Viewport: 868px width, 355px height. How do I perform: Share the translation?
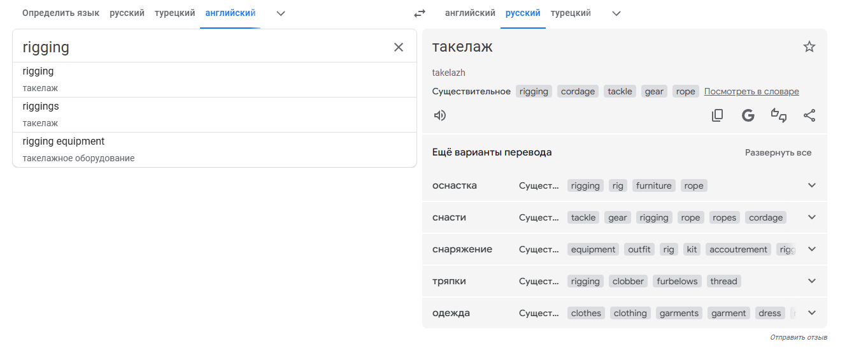point(809,115)
